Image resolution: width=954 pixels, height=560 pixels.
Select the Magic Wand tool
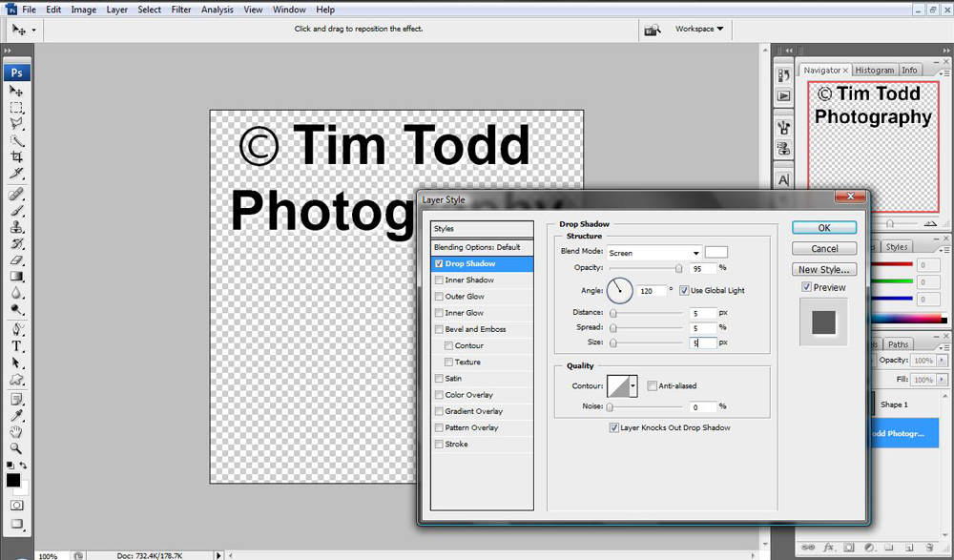click(16, 140)
